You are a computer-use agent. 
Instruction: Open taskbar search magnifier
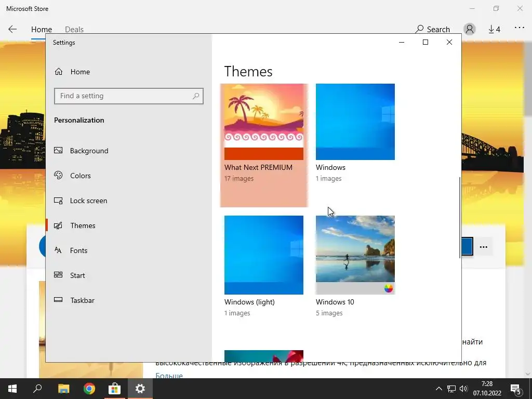(x=37, y=389)
